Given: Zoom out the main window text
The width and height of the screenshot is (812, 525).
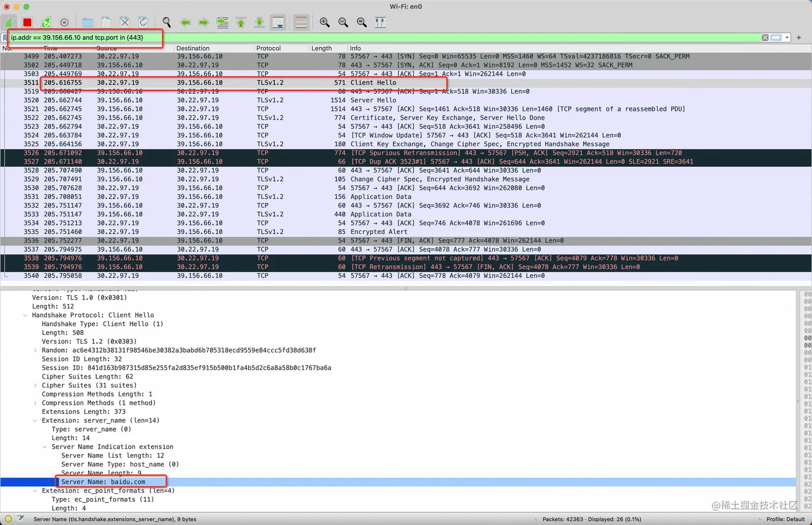Looking at the screenshot, I should tap(343, 23).
